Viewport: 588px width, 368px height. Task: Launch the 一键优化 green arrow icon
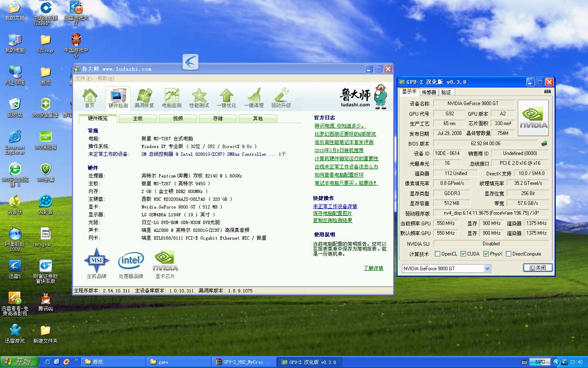coord(226,98)
